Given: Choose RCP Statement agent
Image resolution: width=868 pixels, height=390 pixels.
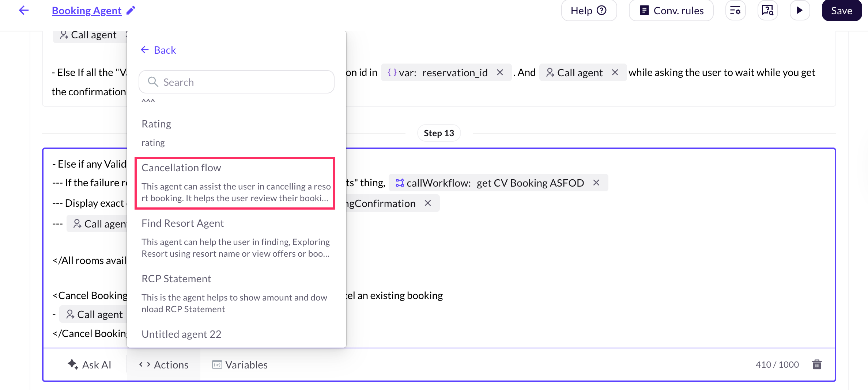Looking at the screenshot, I should coord(235,293).
